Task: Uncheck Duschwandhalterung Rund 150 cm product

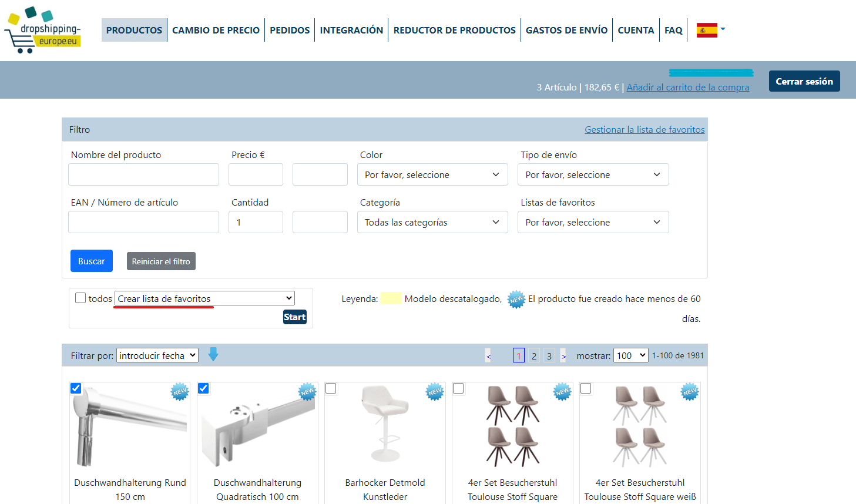Action: [76, 388]
